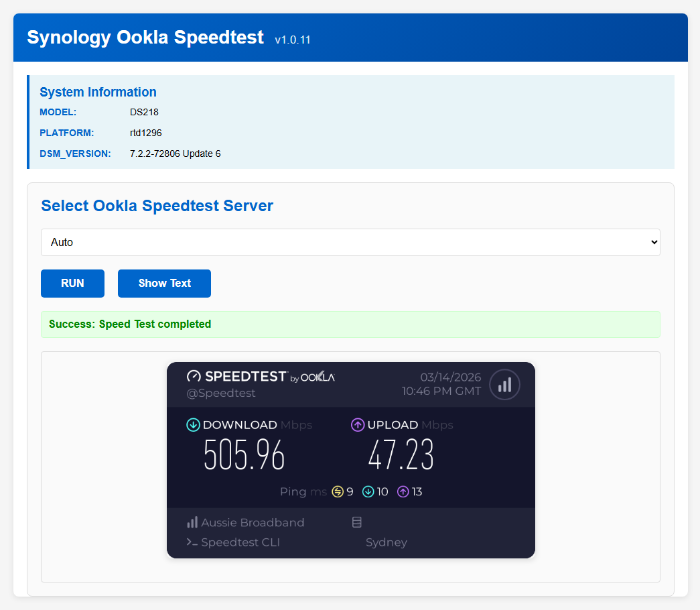Screen dimensions: 700x610
Task: Click the upload ping icon next to 13
Action: (x=403, y=492)
